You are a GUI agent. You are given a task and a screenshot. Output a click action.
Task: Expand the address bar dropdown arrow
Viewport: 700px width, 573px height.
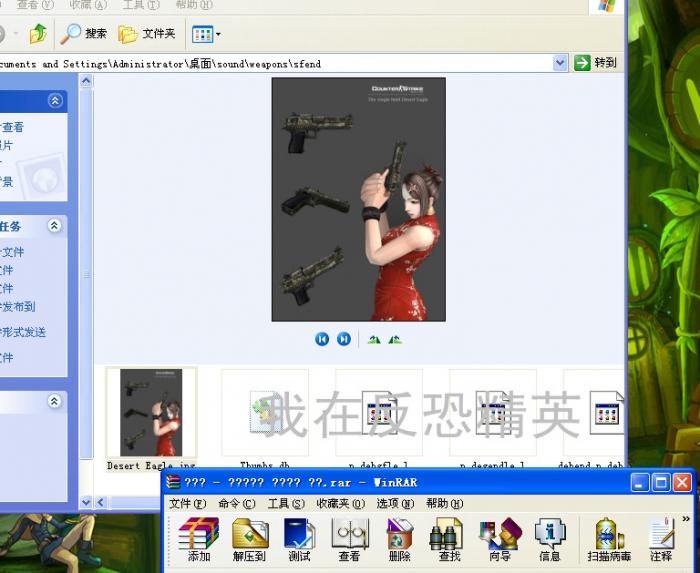(560, 63)
